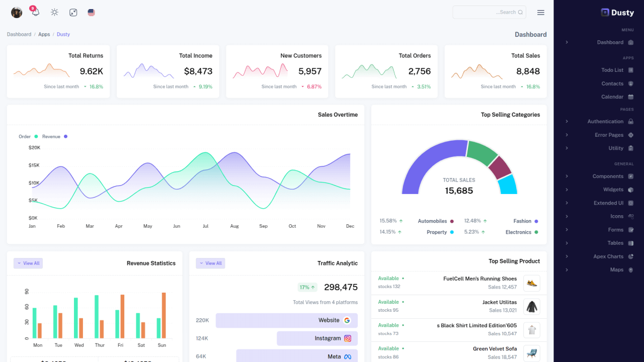Image resolution: width=644 pixels, height=362 pixels.
Task: Click View All in Revenue Statistics
Action: [28, 263]
